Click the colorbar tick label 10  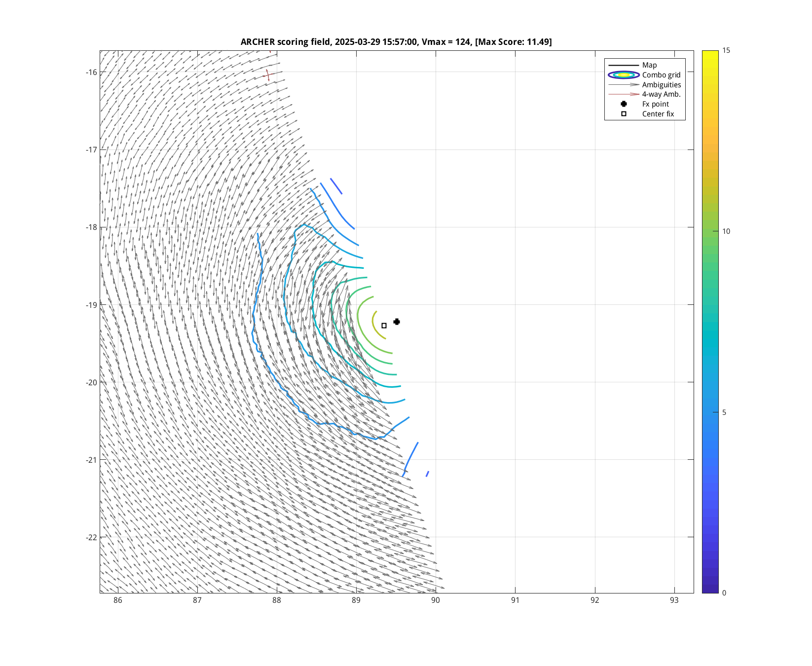click(726, 231)
